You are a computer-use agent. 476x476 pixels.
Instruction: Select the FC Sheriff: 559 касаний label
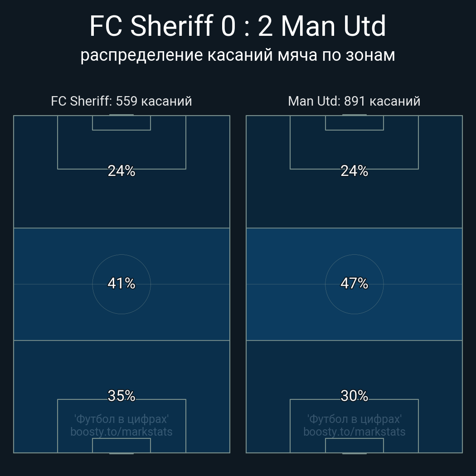121,102
